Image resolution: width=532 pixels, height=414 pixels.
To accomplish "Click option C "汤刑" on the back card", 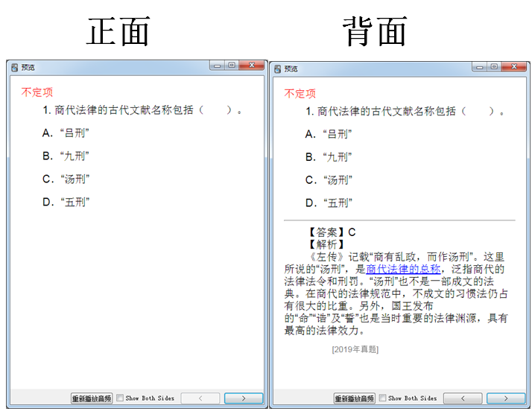I will pos(329,179).
